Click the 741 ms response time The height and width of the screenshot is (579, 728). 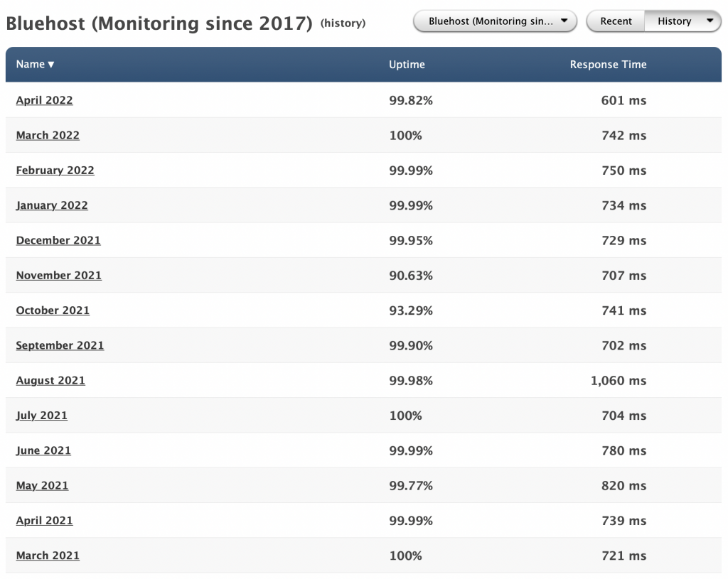[623, 310]
